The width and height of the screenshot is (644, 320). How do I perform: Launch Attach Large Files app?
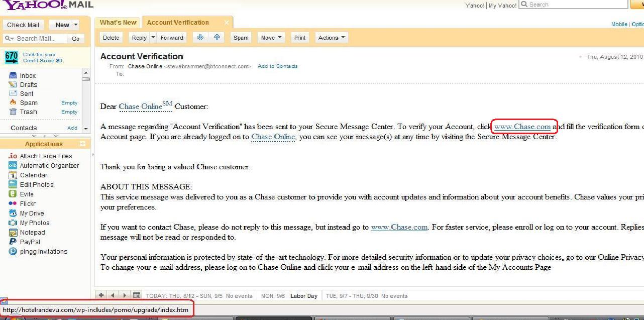[46, 156]
